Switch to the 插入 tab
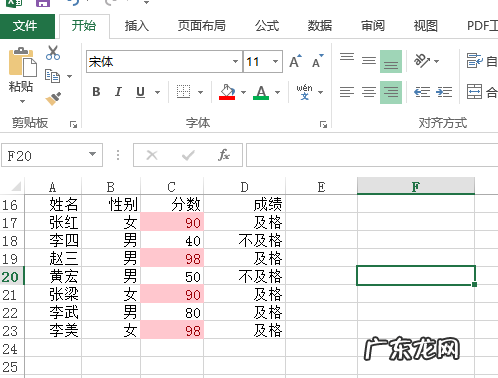This screenshot has height=378, width=498. [x=137, y=26]
